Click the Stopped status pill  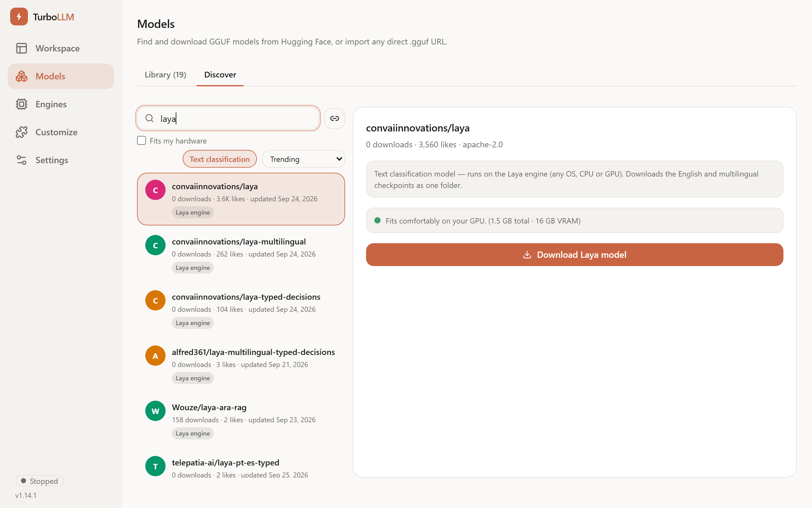40,481
